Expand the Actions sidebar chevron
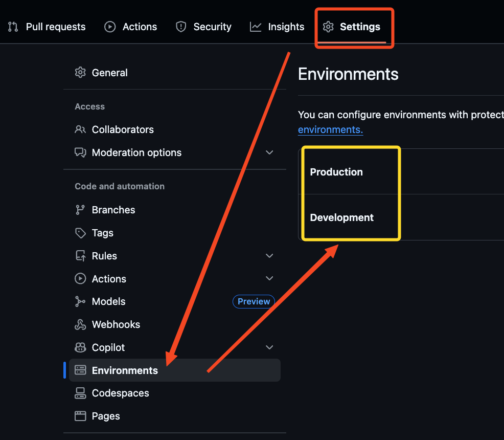The width and height of the screenshot is (504, 440). (x=269, y=279)
